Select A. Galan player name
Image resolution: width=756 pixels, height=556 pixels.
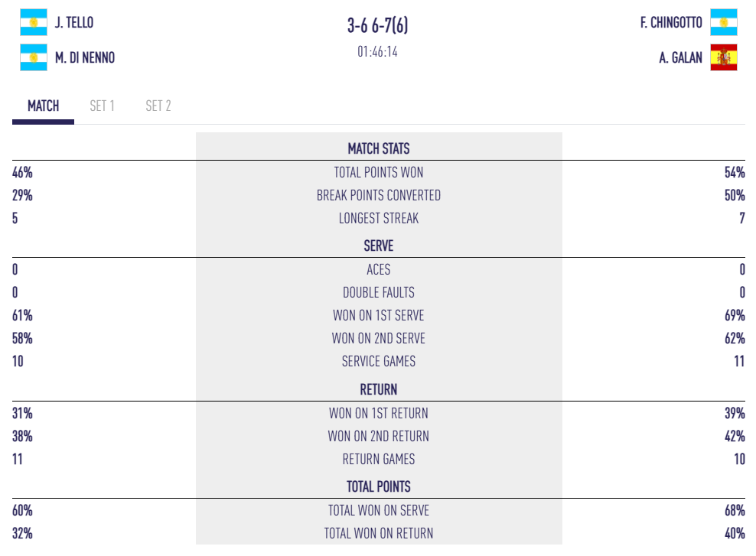pos(680,57)
